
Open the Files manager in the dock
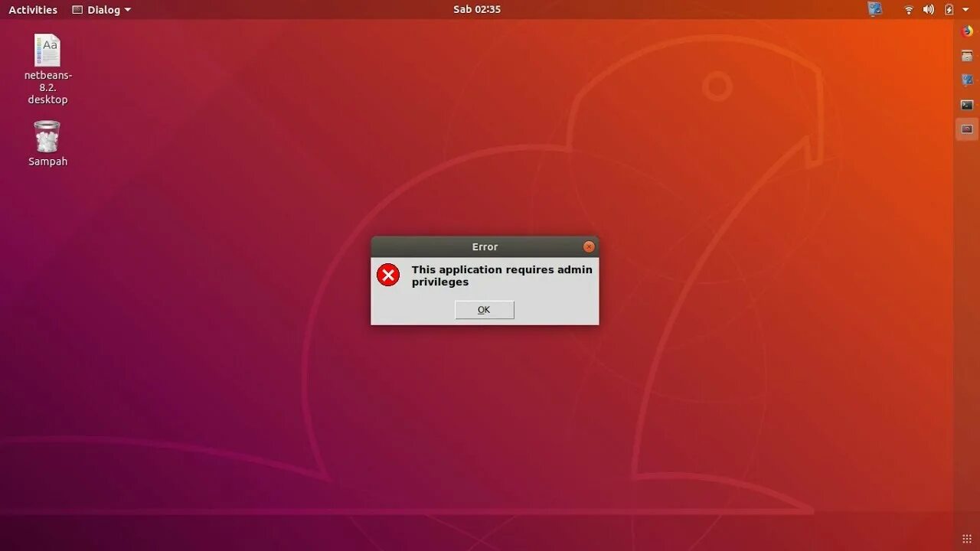tap(967, 56)
